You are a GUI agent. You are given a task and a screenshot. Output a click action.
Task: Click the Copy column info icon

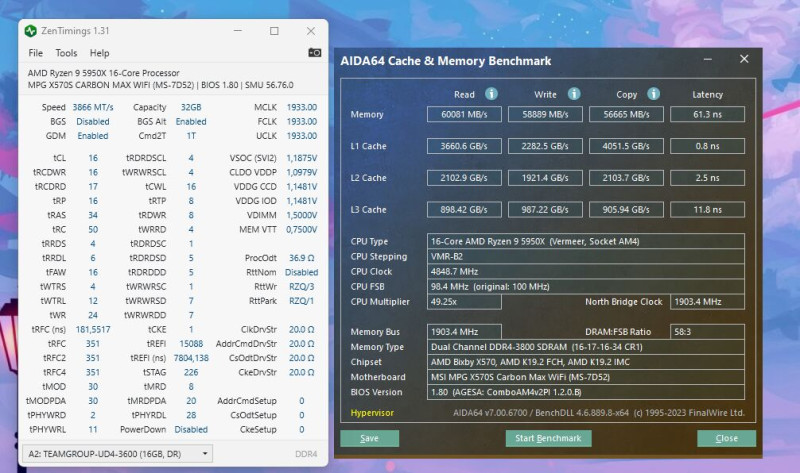[654, 94]
